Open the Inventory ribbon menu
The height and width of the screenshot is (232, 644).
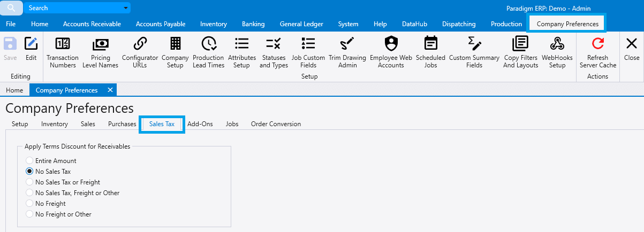[214, 24]
